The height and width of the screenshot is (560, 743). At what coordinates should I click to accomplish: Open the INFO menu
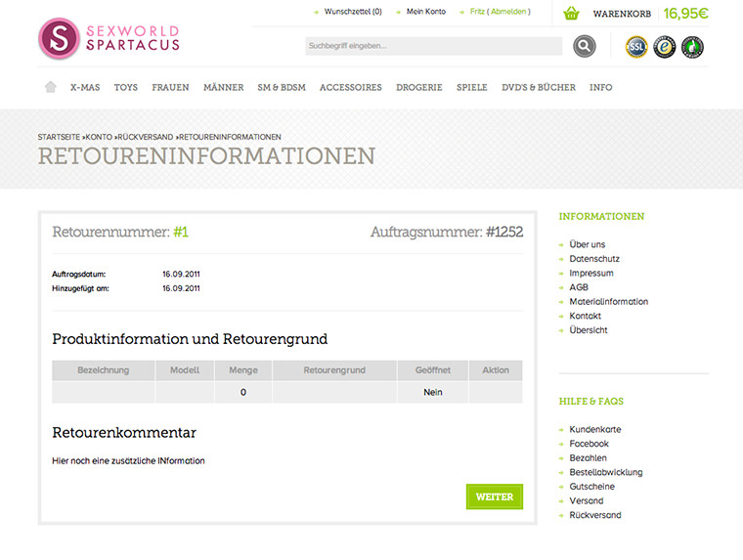pos(601,87)
